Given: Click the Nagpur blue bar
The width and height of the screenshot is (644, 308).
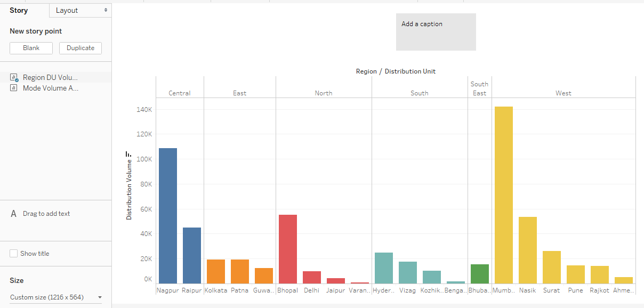Looking at the screenshot, I should [168, 216].
